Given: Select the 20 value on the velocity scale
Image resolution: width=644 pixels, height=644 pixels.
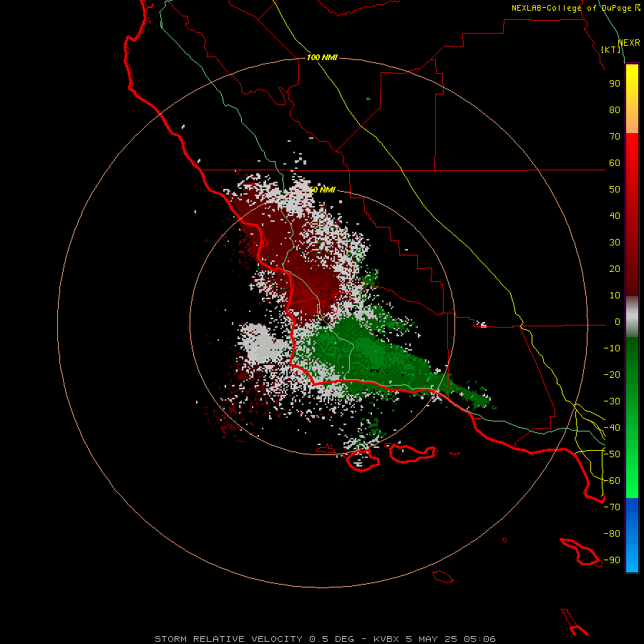Looking at the screenshot, I should [x=615, y=269].
